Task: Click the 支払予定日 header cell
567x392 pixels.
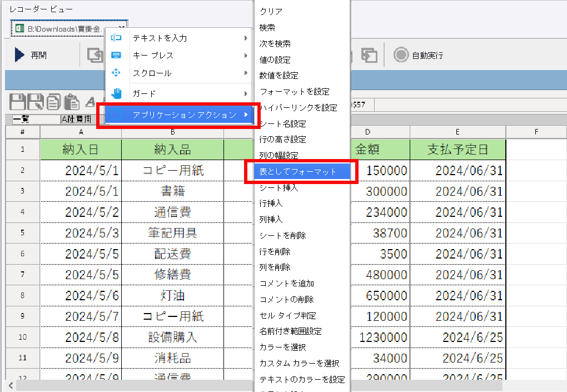Action: [458, 150]
